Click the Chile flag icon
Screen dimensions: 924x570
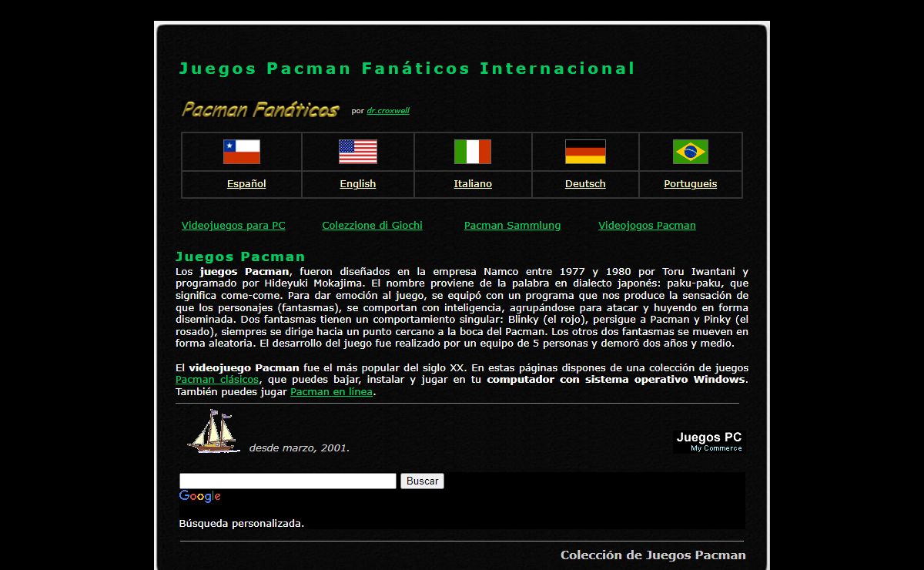pyautogui.click(x=242, y=152)
